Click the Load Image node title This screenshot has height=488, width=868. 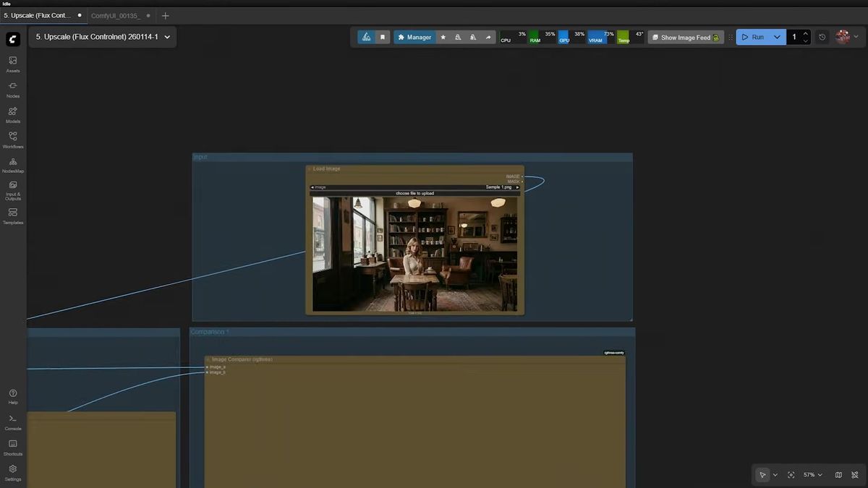click(x=326, y=169)
